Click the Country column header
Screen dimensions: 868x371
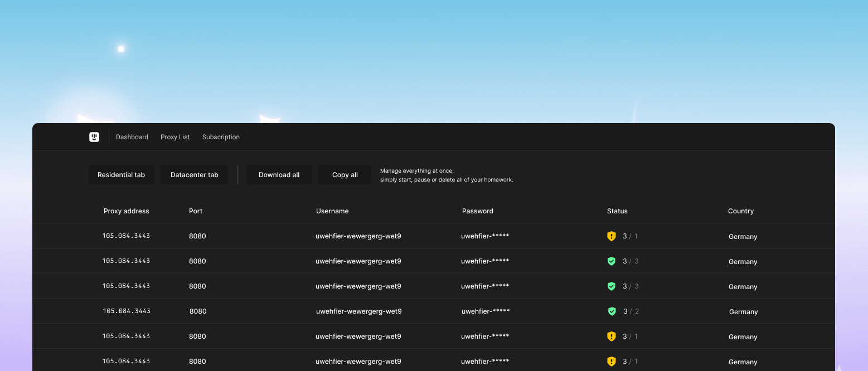(740, 211)
